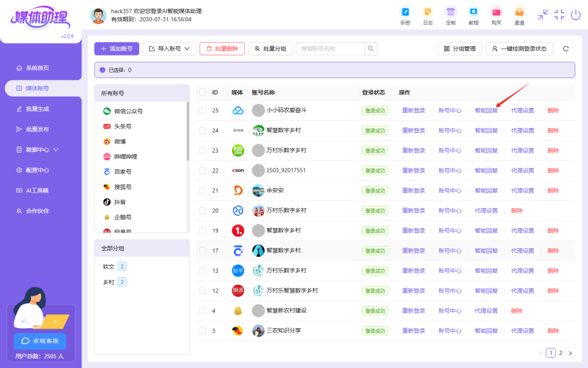This screenshot has width=588, height=368.
Task: Open the 导入账号 dropdown
Action: click(x=170, y=49)
